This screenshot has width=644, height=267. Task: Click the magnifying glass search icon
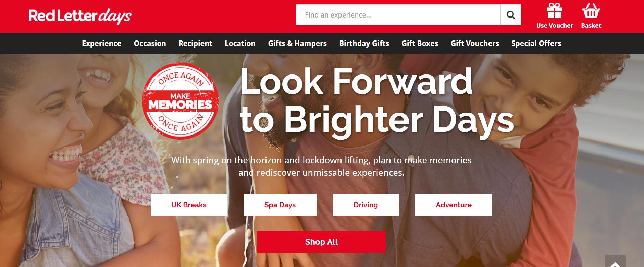point(511,15)
